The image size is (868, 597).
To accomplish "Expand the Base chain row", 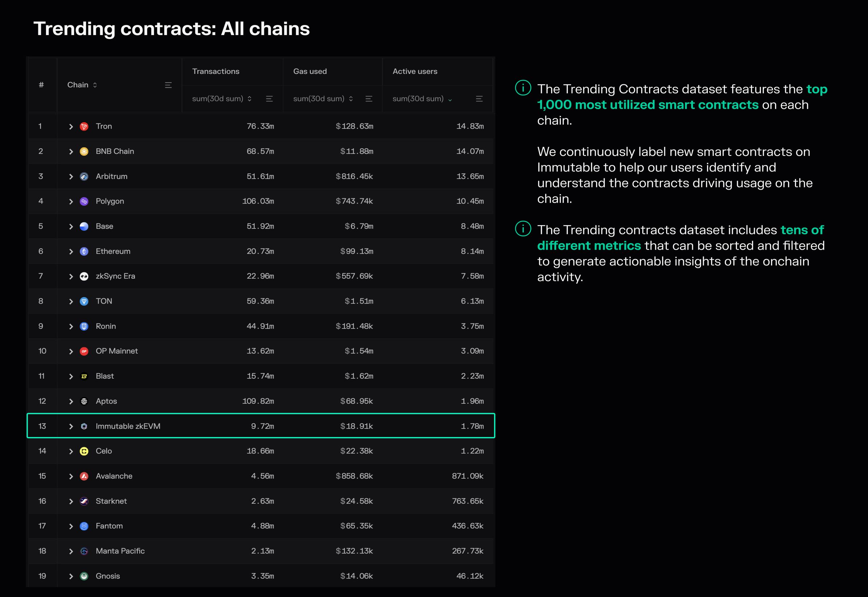I will (x=71, y=227).
